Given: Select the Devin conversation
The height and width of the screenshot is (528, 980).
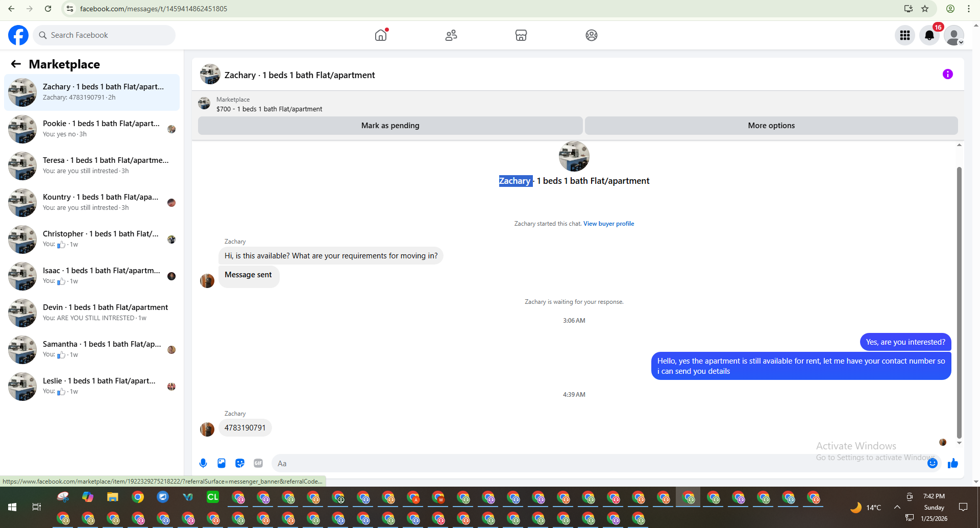Looking at the screenshot, I should (92, 313).
